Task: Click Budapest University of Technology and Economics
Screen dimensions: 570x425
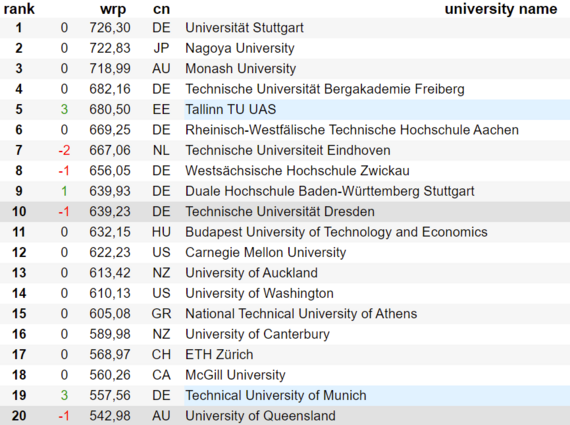Action: 336,232
